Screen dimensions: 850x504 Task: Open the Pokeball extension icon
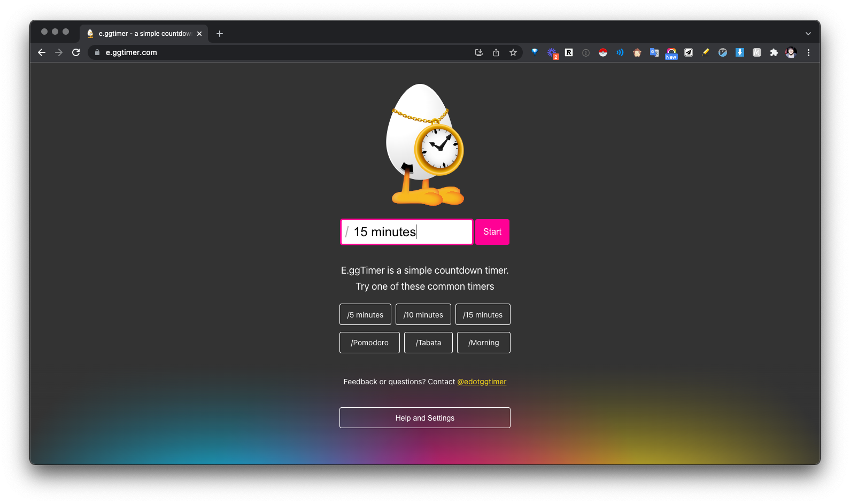[x=603, y=52]
